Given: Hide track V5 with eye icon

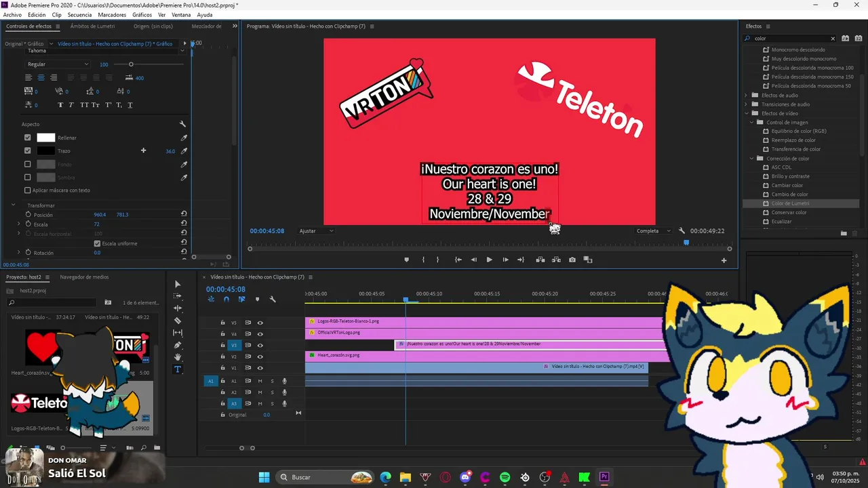Looking at the screenshot, I should point(260,323).
